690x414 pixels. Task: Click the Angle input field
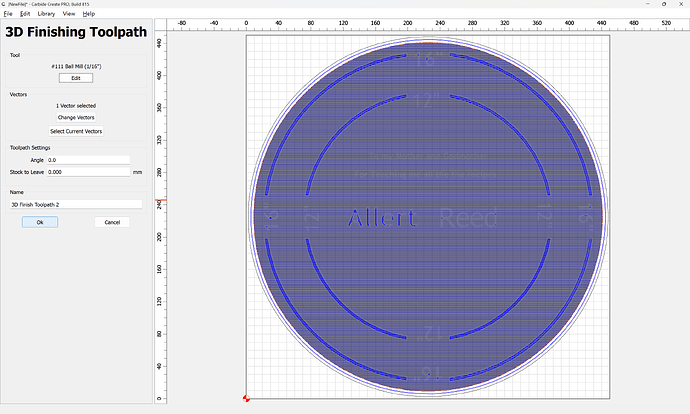pos(88,160)
